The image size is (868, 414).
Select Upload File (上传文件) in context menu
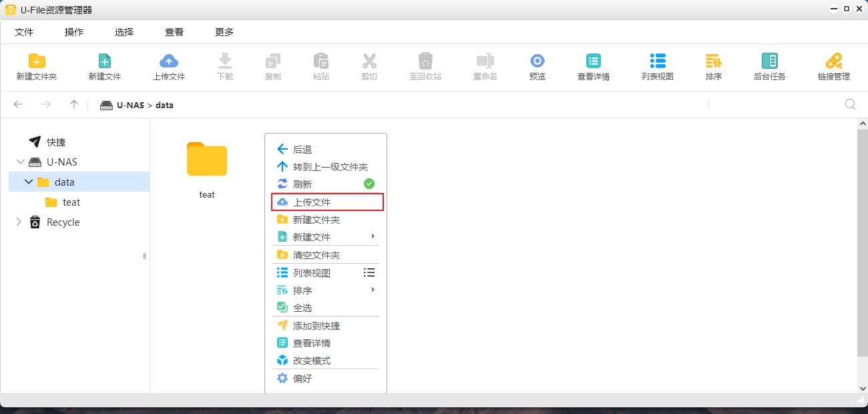coord(312,202)
